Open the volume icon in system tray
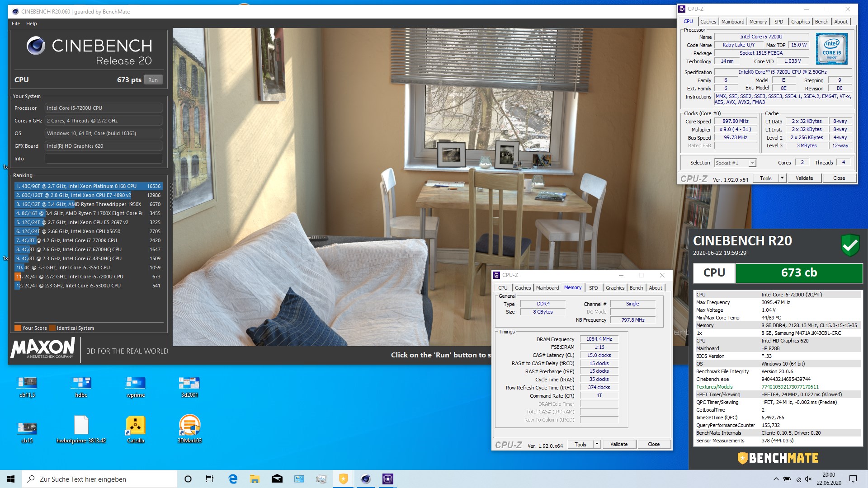The image size is (868, 488). pos(808,479)
